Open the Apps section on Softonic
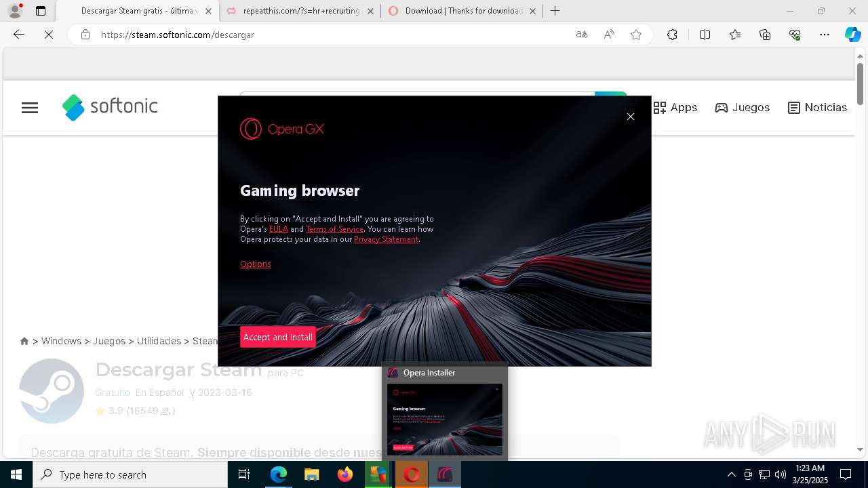This screenshot has width=868, height=488. (x=675, y=108)
